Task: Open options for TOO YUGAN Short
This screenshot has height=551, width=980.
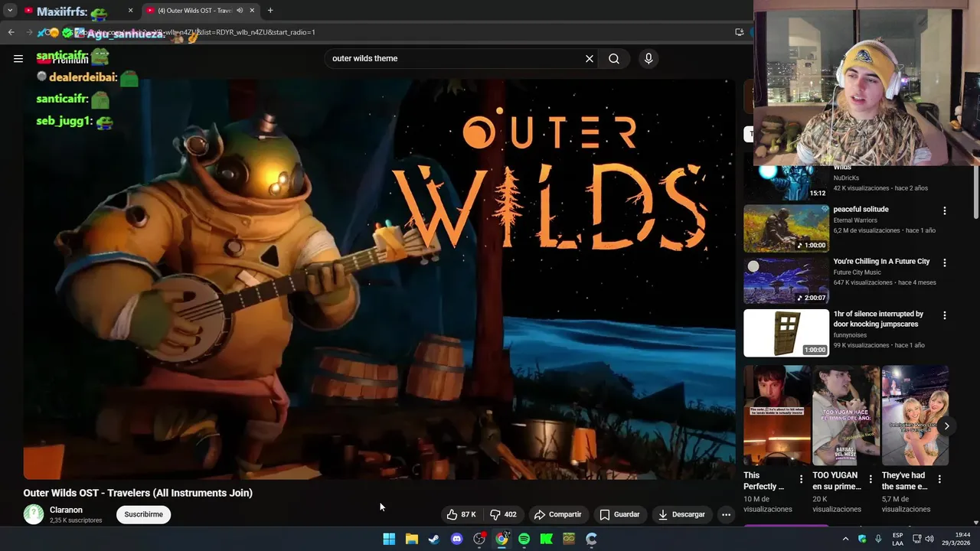Action: [870, 479]
